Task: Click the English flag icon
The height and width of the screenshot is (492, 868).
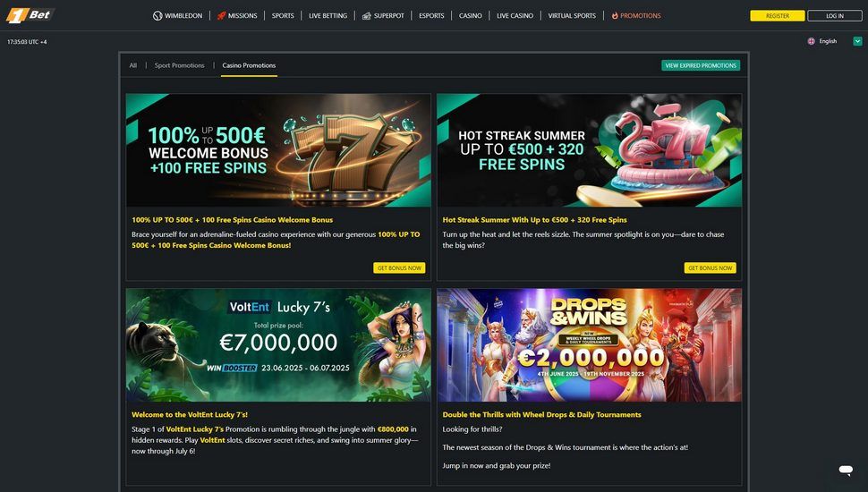Action: coord(811,41)
